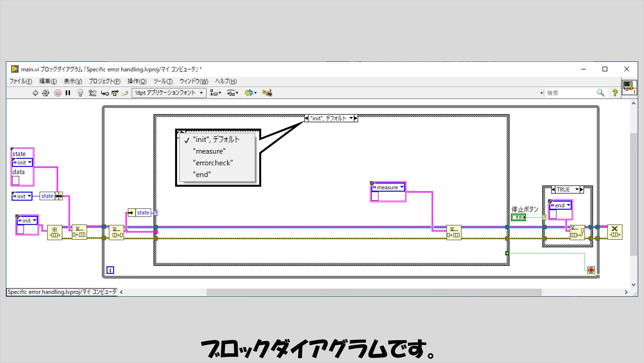Viewport: 644px width, 363px height.
Task: Toggle Retain Wire Values icon
Action: [x=93, y=93]
